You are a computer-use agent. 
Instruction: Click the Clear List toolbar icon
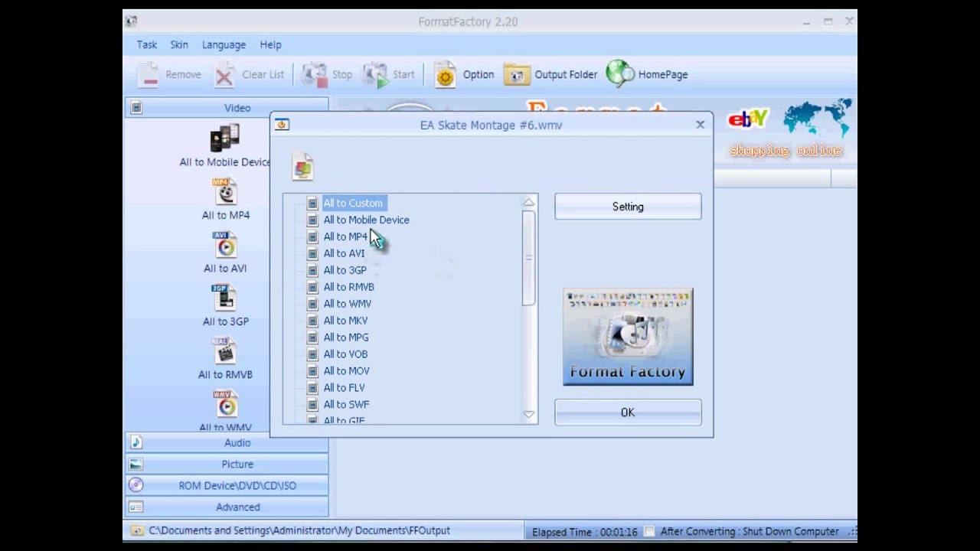224,75
